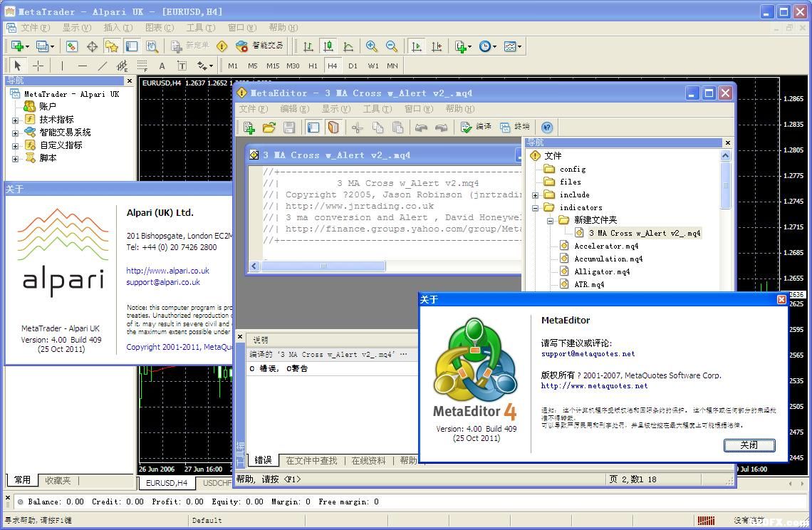Open the indicators list dropdown in toolbar
Screen dimensions: 812x530
(463, 46)
